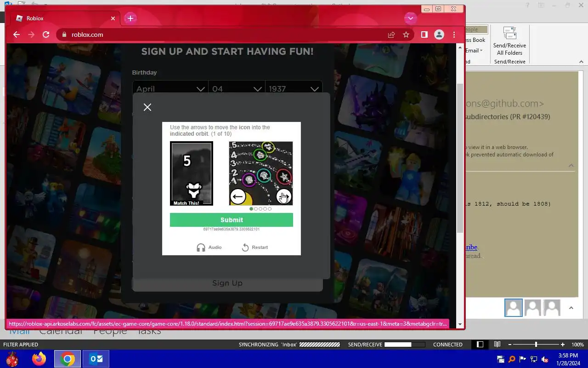The height and width of the screenshot is (368, 588).
Task: Open a new Chrome tab
Action: point(130,18)
